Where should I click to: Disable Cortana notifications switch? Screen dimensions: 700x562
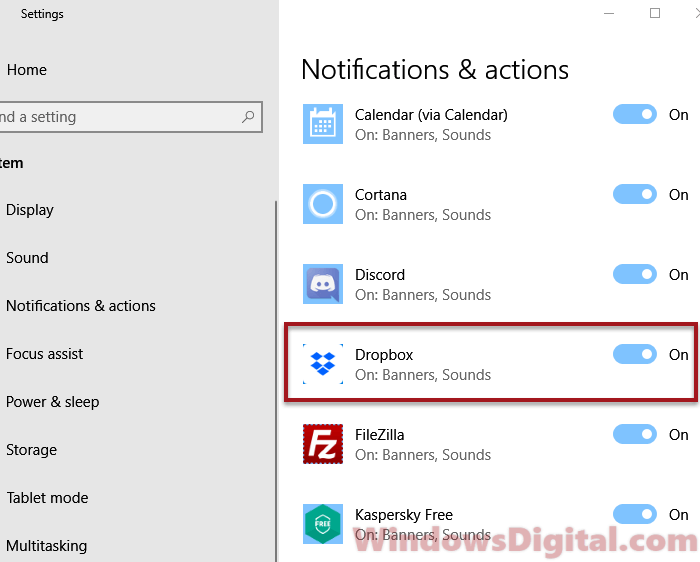634,195
